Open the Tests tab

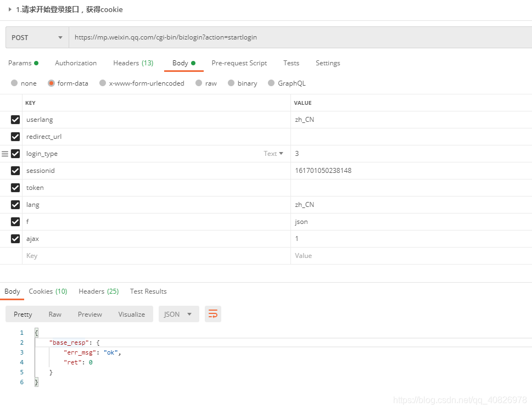291,63
